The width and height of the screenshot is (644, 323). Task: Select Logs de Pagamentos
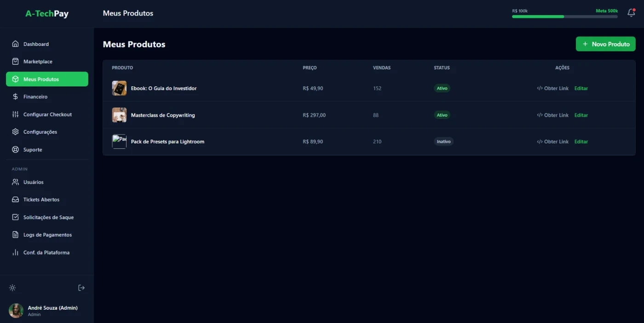click(47, 235)
